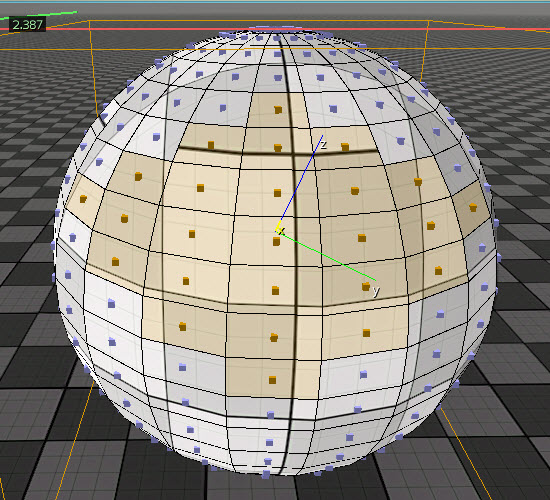550x500 pixels.
Task: Select the purple dot directly above the topmost orange dot
Action: 278,78
